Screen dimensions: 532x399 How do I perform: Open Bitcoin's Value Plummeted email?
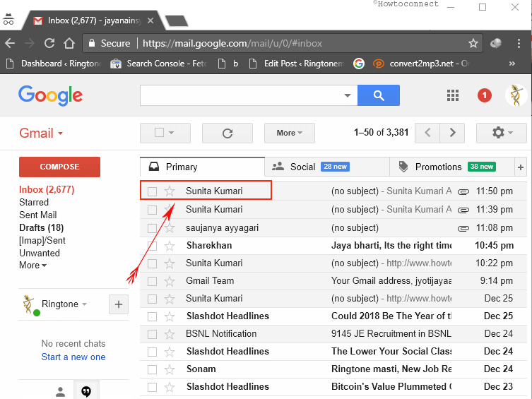coord(391,387)
